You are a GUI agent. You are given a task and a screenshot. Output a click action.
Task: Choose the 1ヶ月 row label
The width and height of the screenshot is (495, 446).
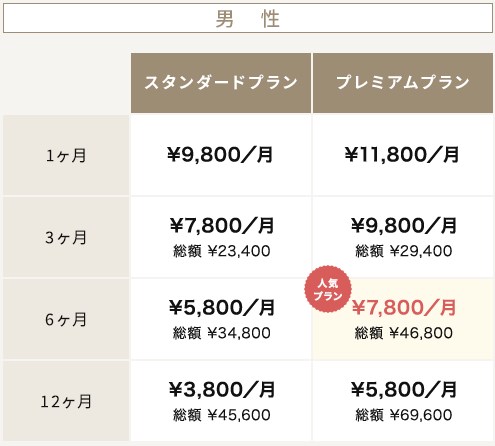click(x=66, y=155)
